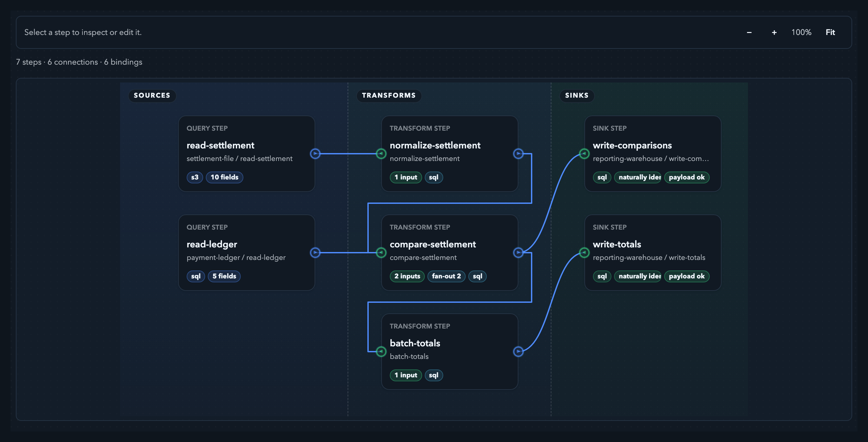
Task: Click the input port of compare-settlement
Action: coord(381,253)
